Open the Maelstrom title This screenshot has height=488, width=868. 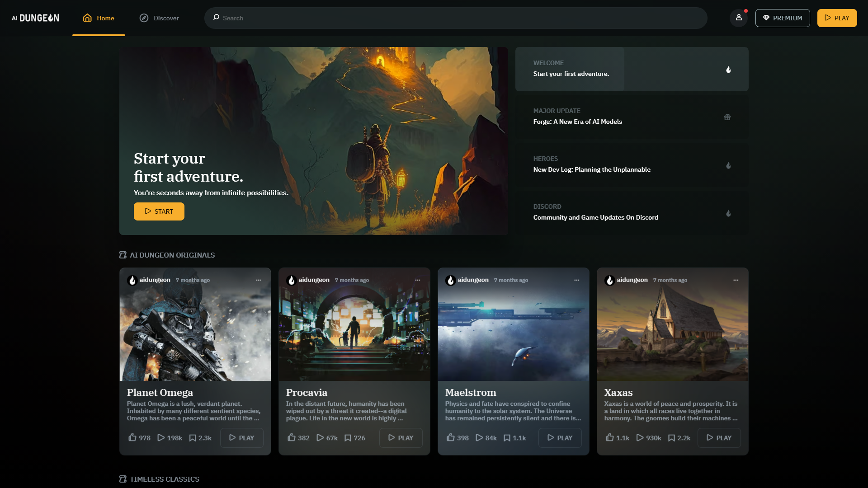click(x=471, y=392)
